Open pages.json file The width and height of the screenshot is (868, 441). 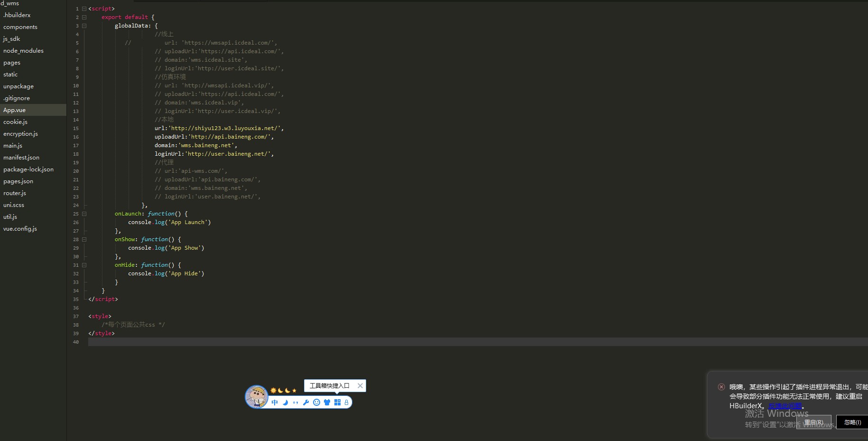tap(18, 181)
